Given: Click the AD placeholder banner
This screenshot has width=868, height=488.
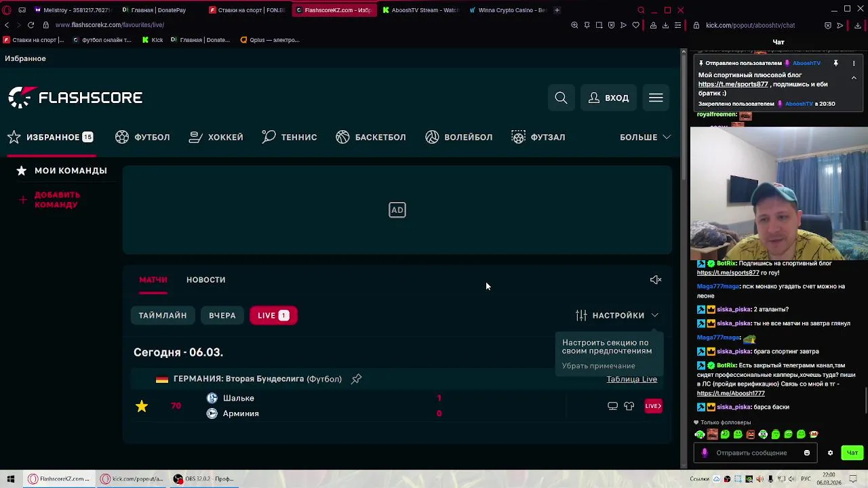Looking at the screenshot, I should click(x=397, y=210).
